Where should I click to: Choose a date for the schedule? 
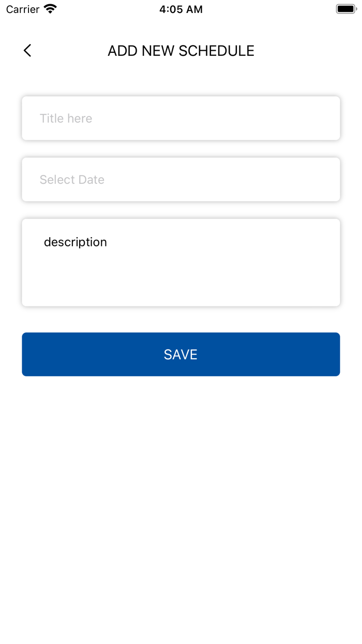point(181,180)
